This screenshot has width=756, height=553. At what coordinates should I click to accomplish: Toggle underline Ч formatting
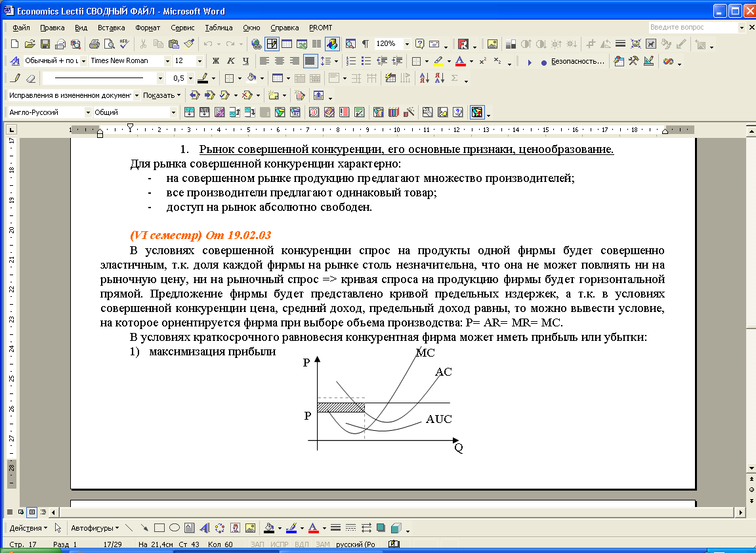246,61
